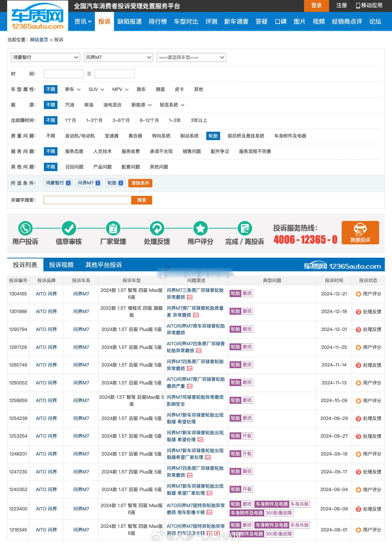Switch to the 其他平台投诉 tab
The width and height of the screenshot is (392, 545).
[104, 265]
